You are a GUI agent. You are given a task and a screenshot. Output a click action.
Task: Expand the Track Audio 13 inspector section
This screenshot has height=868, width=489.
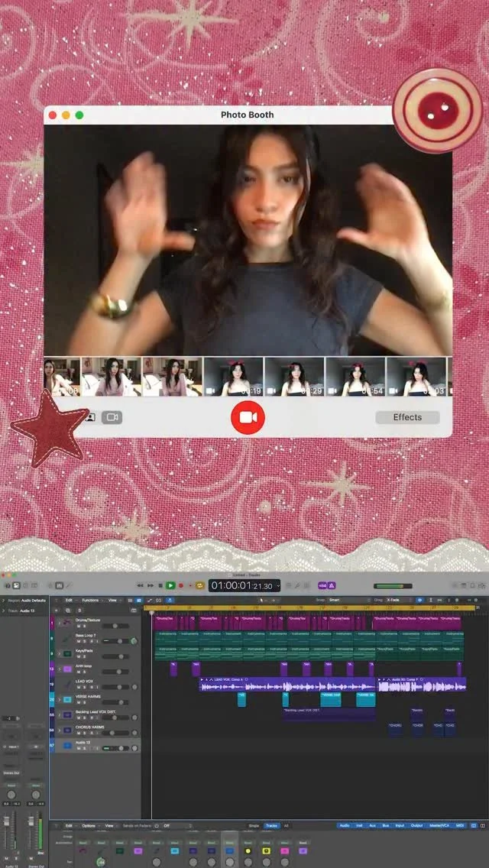click(3, 611)
